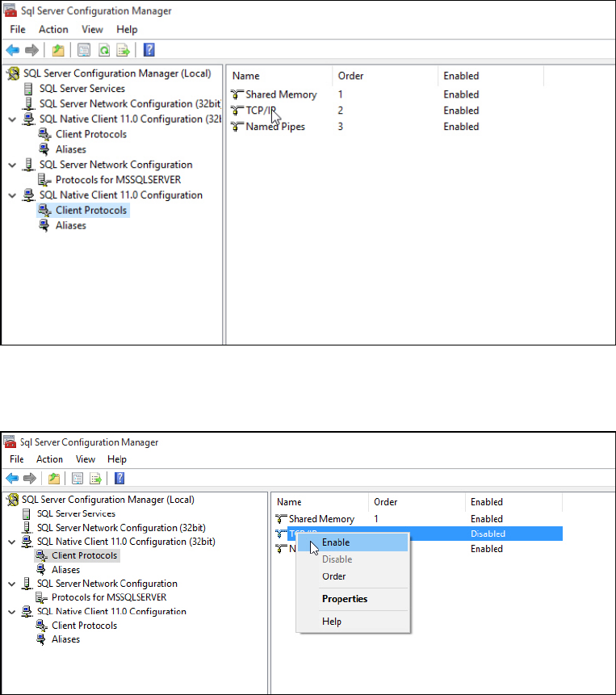The height and width of the screenshot is (695, 616).
Task: Select SQL Server Configuration Manager (Local) root, top window
Action: (x=117, y=73)
